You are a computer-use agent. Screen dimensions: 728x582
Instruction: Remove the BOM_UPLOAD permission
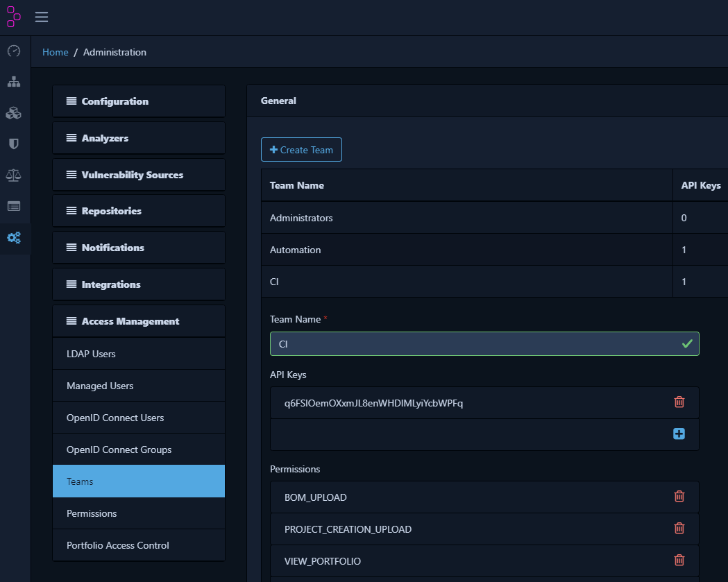click(x=679, y=497)
